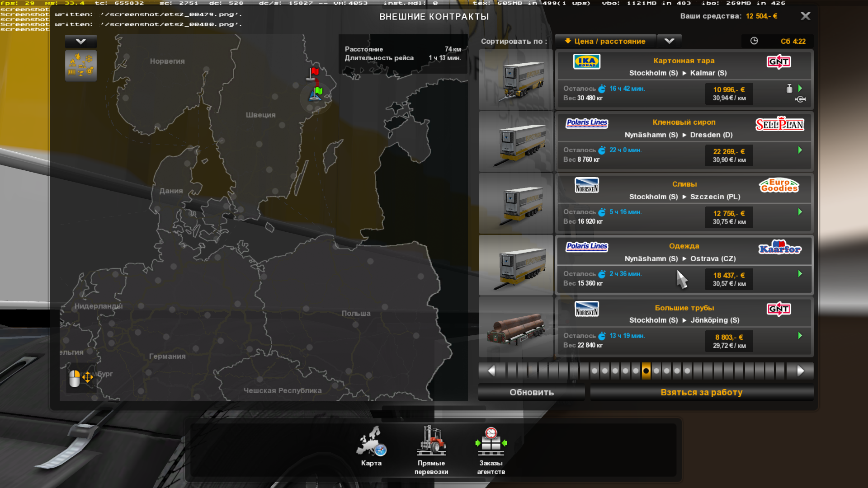Go to next page with right arrow
Image resolution: width=868 pixels, height=488 pixels.
pos(800,371)
